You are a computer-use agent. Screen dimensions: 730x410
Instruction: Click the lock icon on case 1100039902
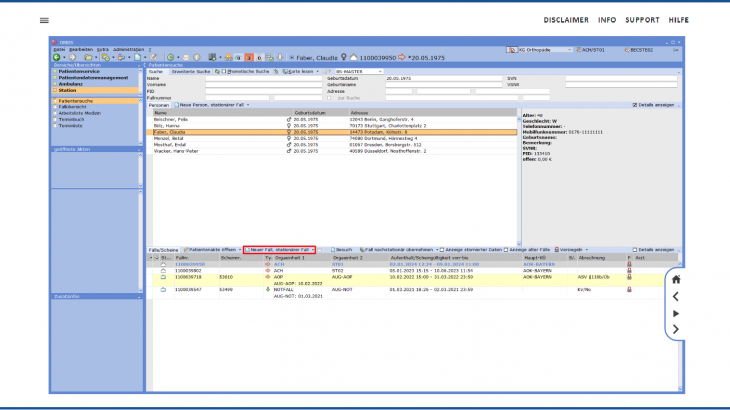click(x=629, y=270)
